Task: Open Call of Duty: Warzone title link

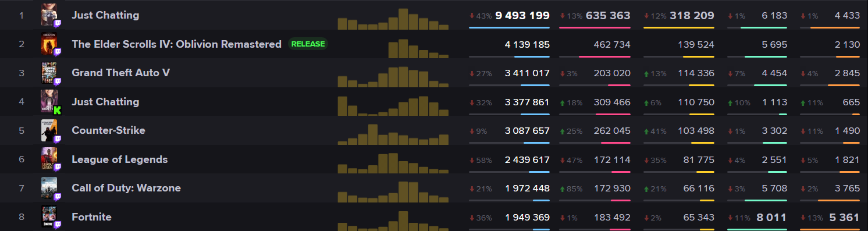Action: click(x=126, y=188)
